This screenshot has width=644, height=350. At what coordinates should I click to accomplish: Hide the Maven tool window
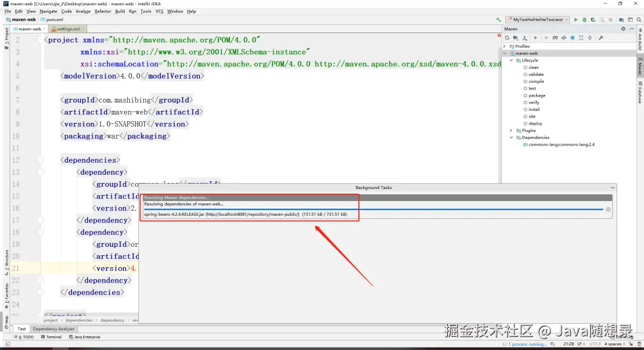(631, 29)
